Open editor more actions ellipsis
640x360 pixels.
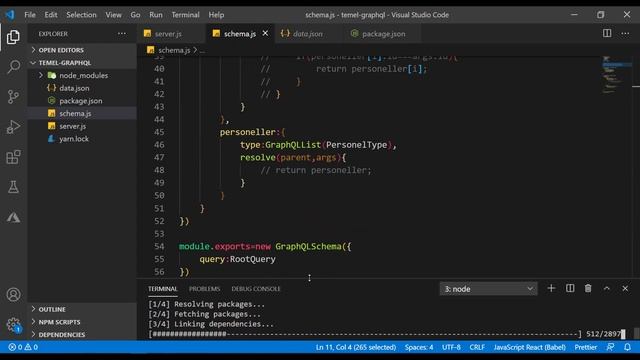(625, 33)
